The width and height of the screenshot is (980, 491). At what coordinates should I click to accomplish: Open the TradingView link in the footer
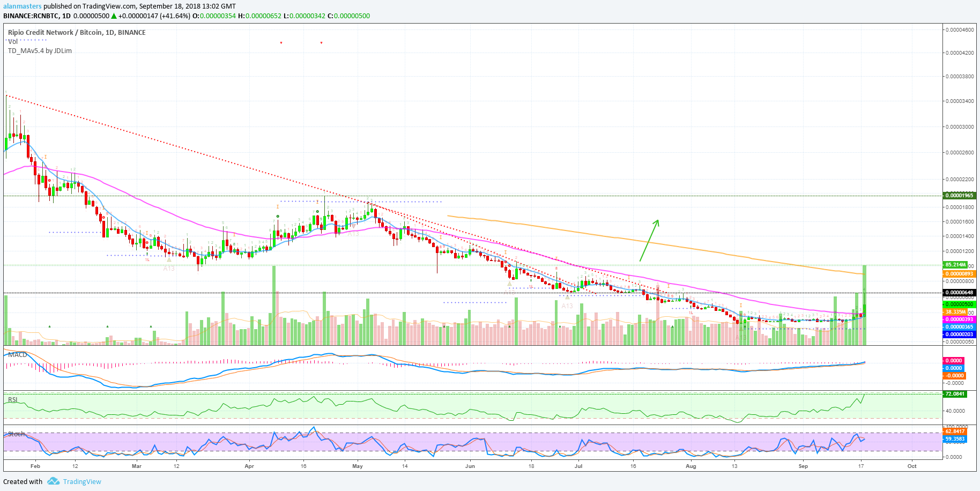pos(82,481)
